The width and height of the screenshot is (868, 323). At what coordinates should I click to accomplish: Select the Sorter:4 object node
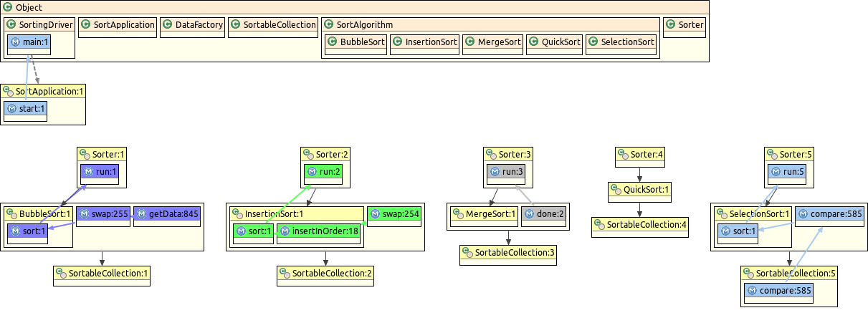pos(640,154)
